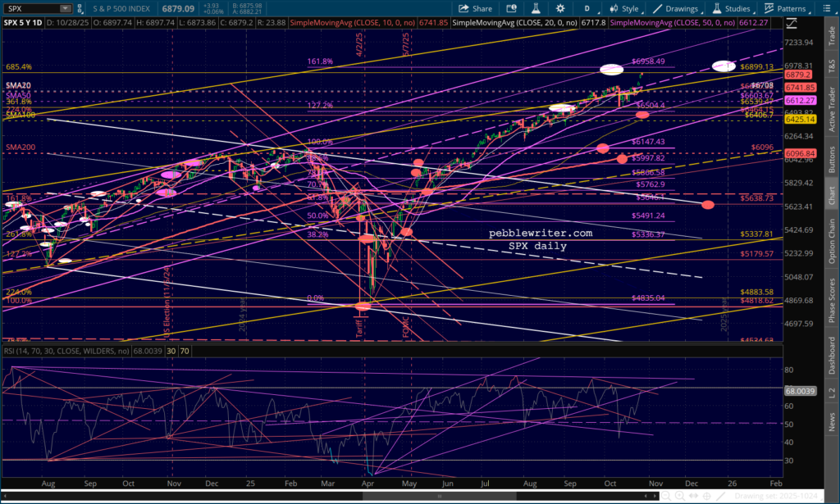Select the Phase Scores sidebar tab
The image size is (840, 504).
(830, 299)
